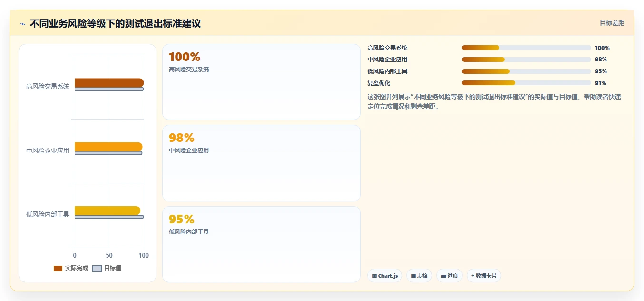Select the 进度 tag chip

449,276
